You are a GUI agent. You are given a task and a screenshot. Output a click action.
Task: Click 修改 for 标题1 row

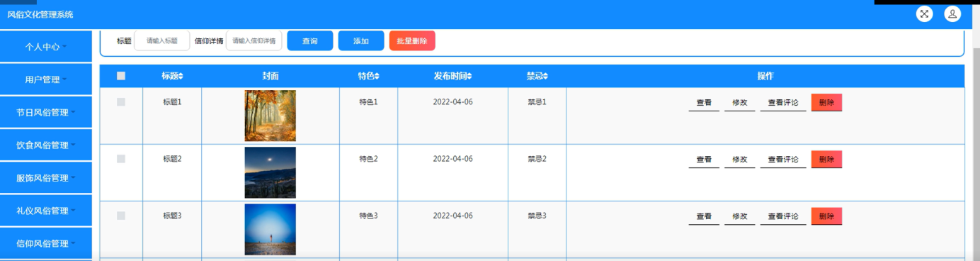740,103
